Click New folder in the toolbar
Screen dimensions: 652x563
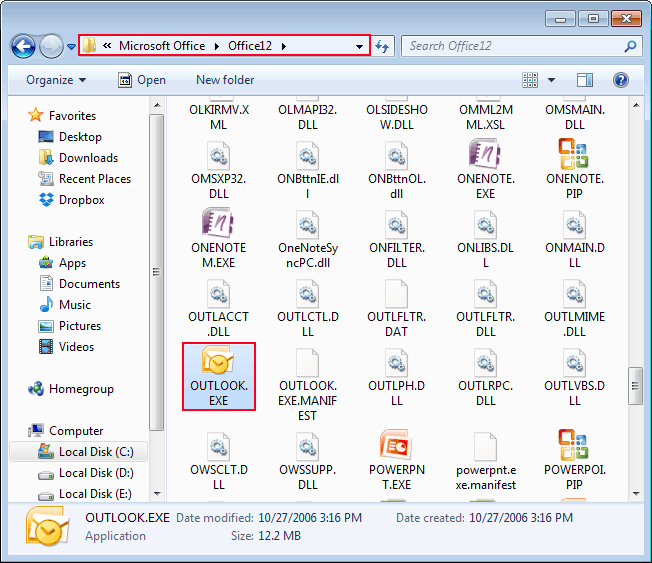tap(225, 80)
